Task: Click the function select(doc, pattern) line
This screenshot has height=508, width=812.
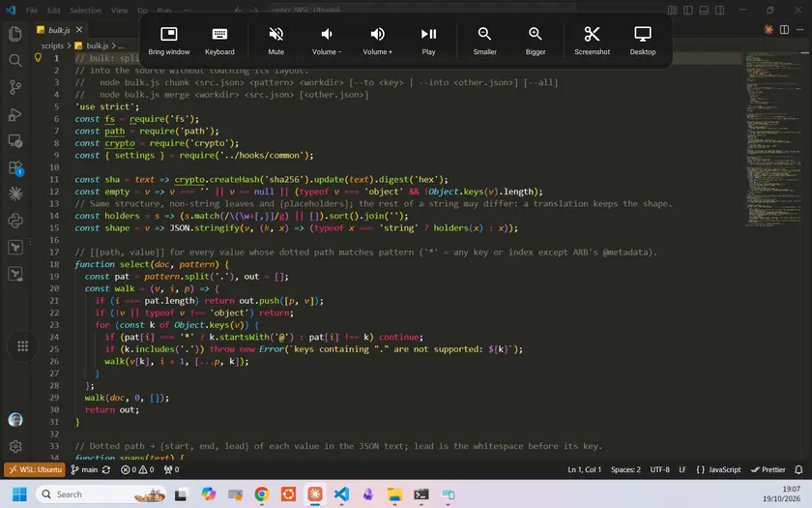Action: coord(152,264)
